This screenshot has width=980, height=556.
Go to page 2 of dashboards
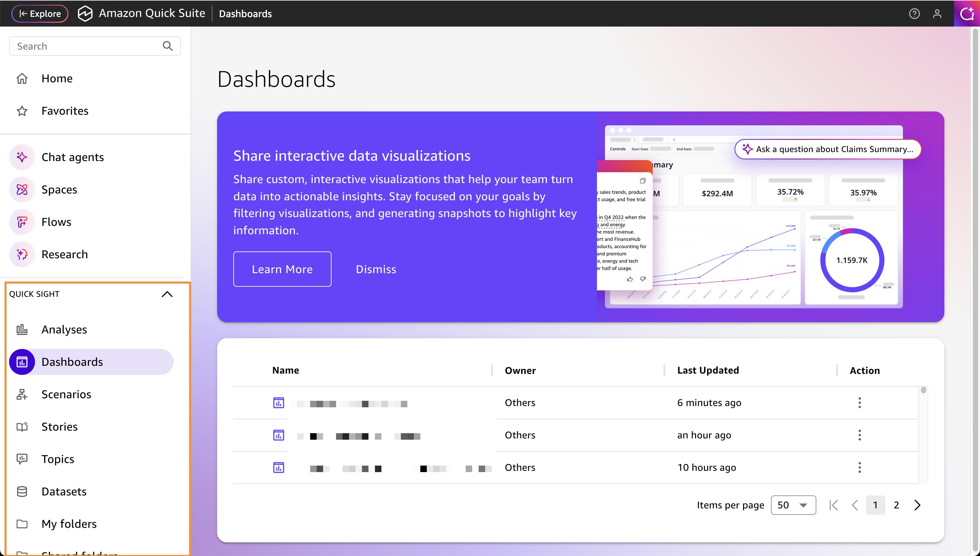pos(896,505)
